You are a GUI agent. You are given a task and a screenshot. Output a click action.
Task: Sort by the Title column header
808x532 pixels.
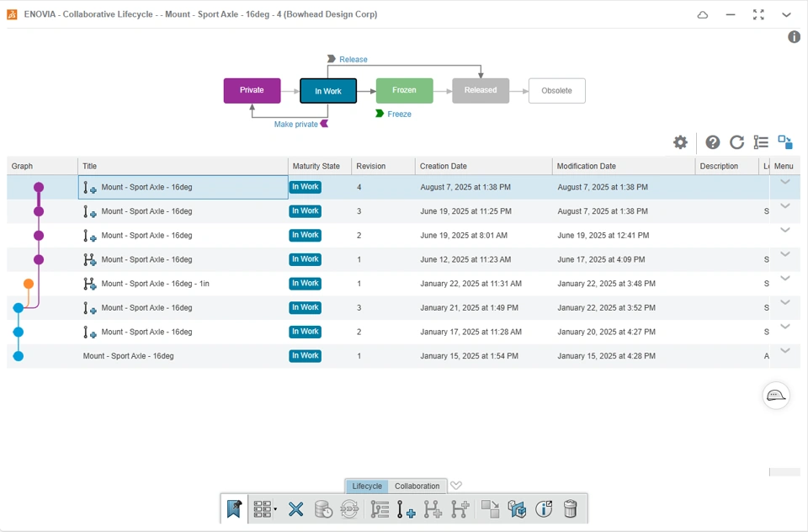click(x=183, y=166)
